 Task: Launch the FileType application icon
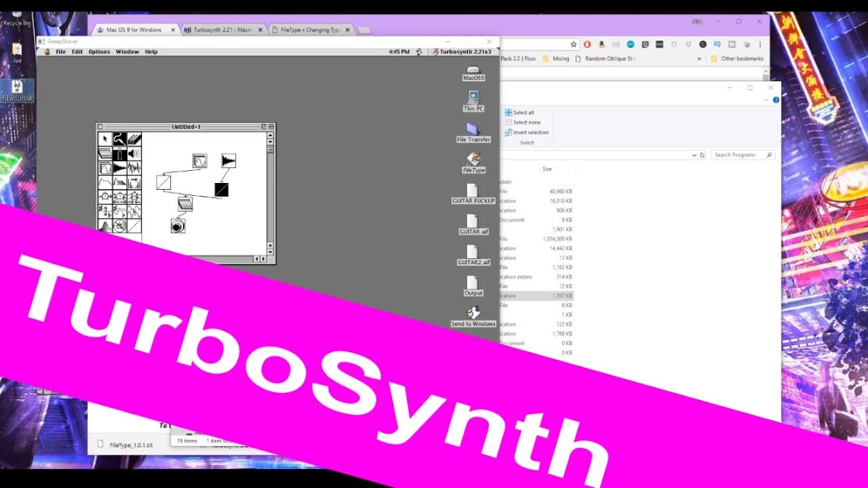pos(473,163)
